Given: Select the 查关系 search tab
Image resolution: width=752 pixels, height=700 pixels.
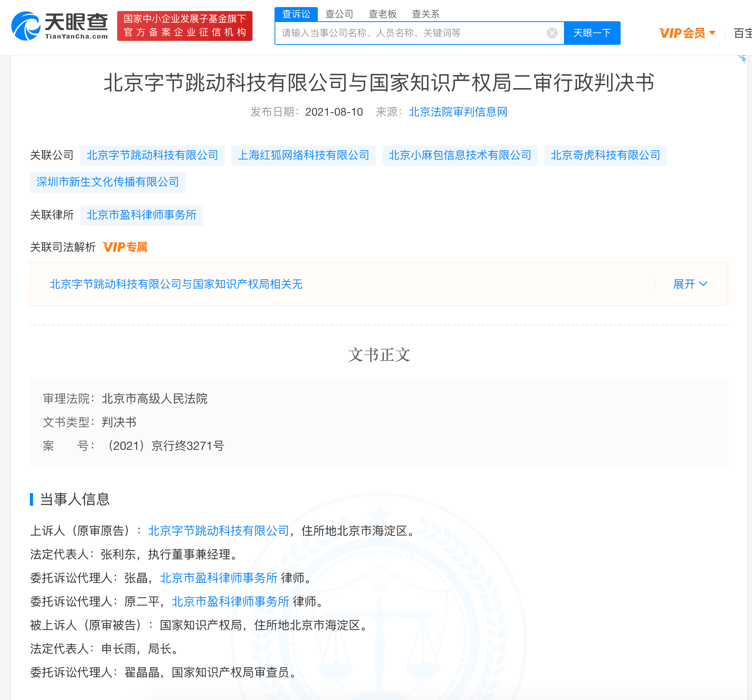Looking at the screenshot, I should click(x=426, y=14).
